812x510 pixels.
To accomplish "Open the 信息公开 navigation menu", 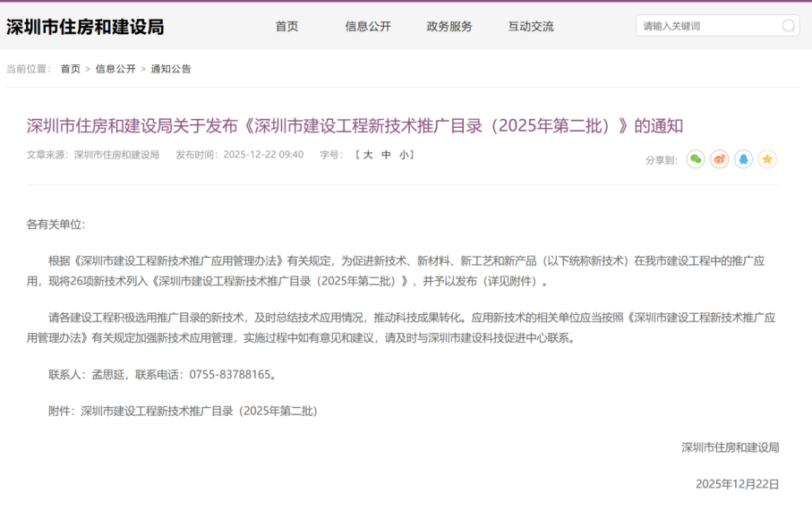I will [x=368, y=27].
